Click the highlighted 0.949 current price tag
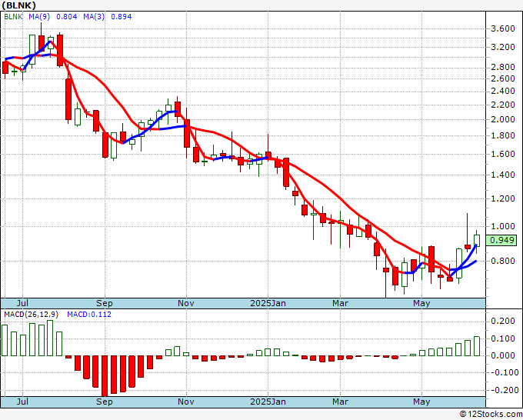The height and width of the screenshot is (420, 523). (x=501, y=240)
